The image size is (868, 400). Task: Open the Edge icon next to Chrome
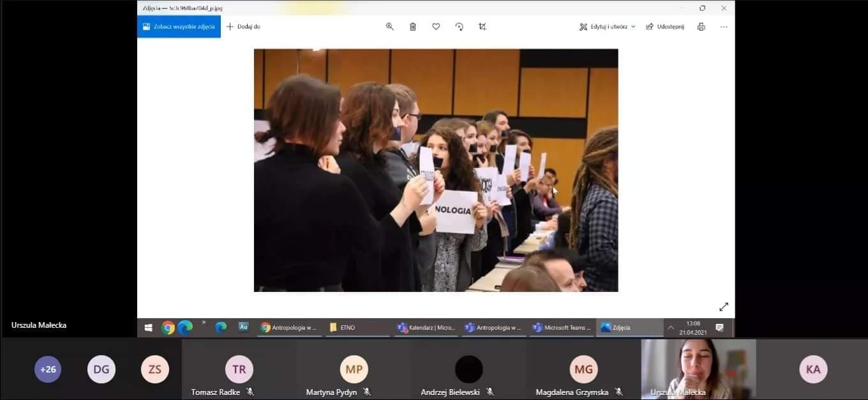186,328
